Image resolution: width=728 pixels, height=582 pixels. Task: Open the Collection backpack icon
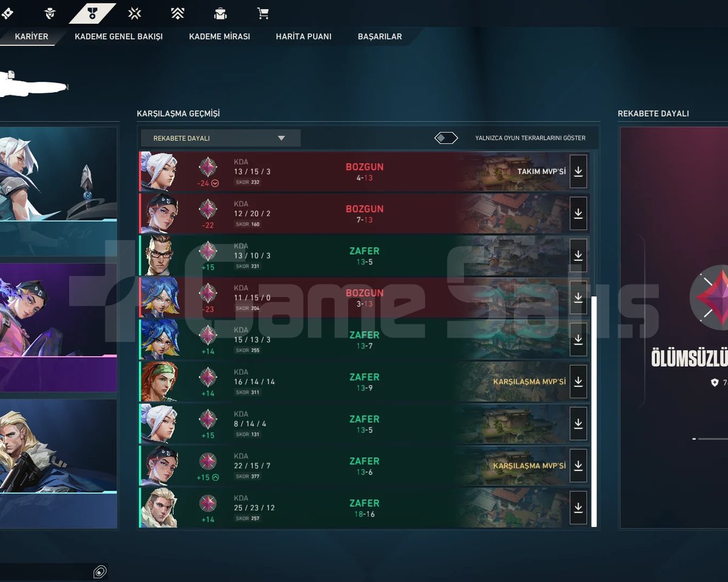[220, 13]
